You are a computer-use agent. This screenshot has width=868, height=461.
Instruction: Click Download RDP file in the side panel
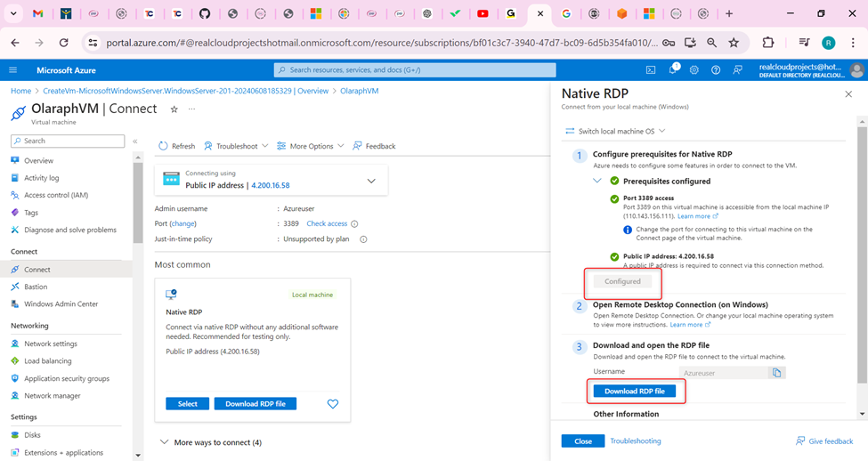(635, 392)
